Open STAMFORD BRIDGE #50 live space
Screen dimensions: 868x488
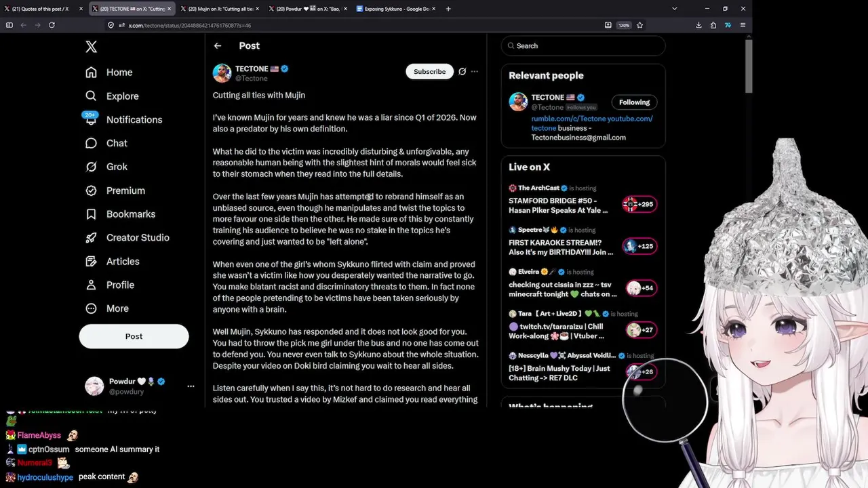tap(558, 205)
